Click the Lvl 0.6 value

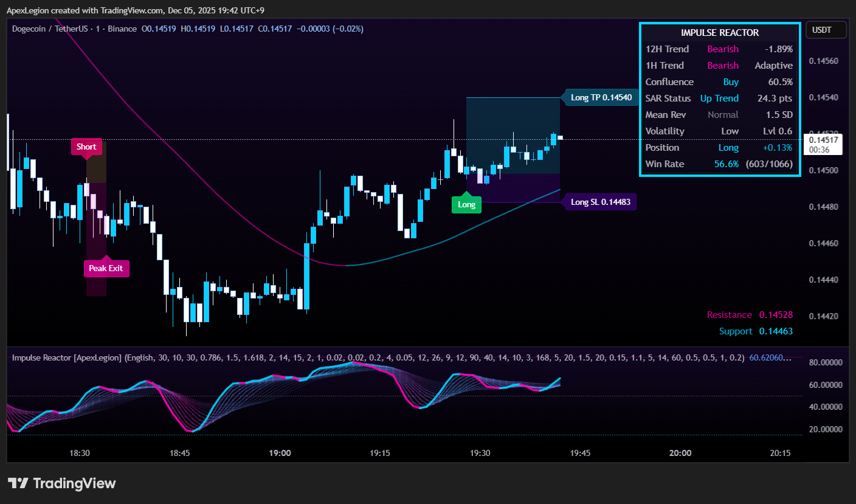[778, 131]
